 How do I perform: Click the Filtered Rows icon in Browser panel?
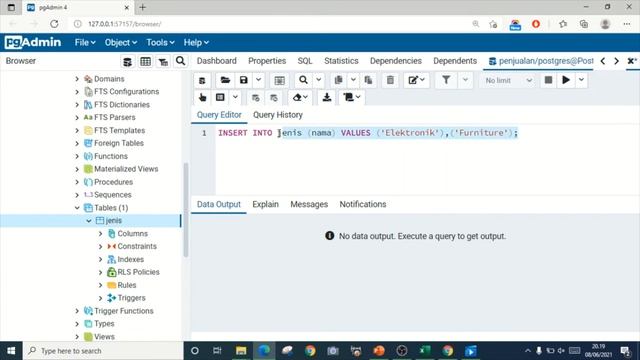pos(163,62)
